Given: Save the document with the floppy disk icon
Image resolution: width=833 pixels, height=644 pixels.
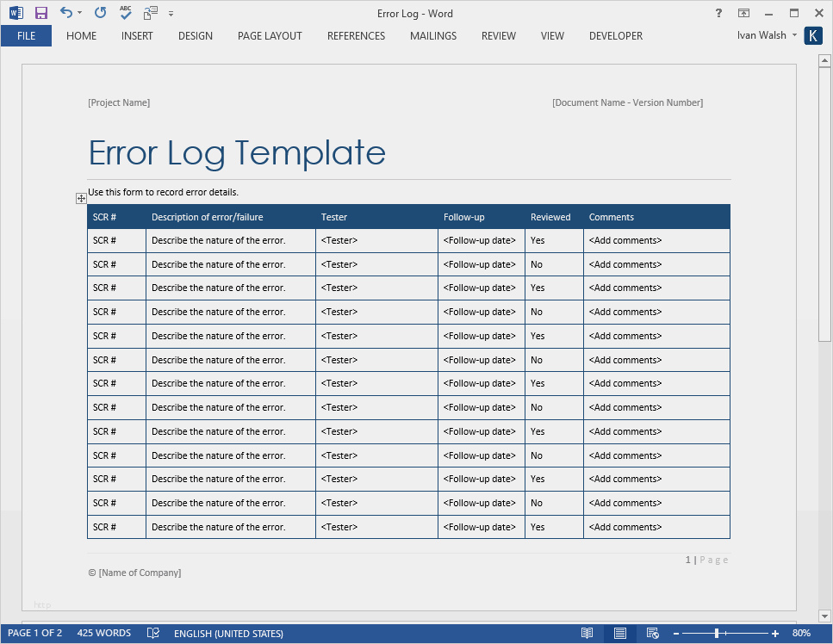Looking at the screenshot, I should [x=40, y=13].
